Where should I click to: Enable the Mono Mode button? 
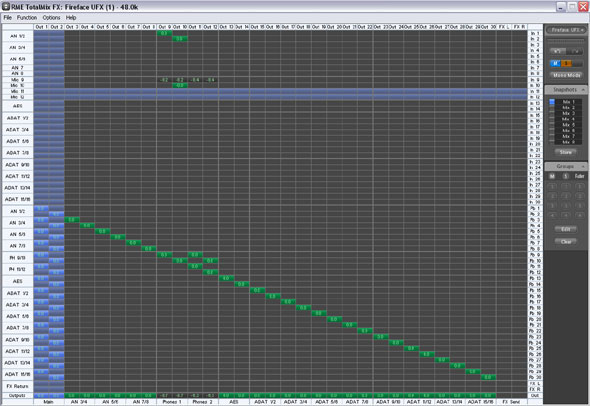click(x=566, y=75)
